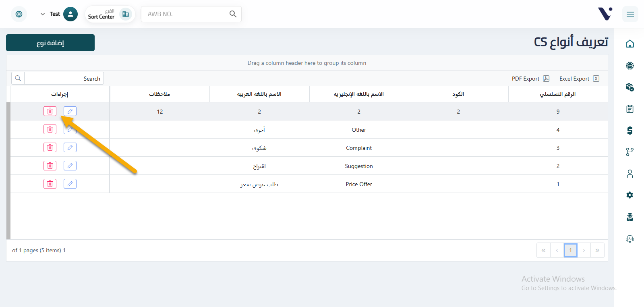644x307 pixels.
Task: Delete the Price Offer row
Action: point(50,184)
